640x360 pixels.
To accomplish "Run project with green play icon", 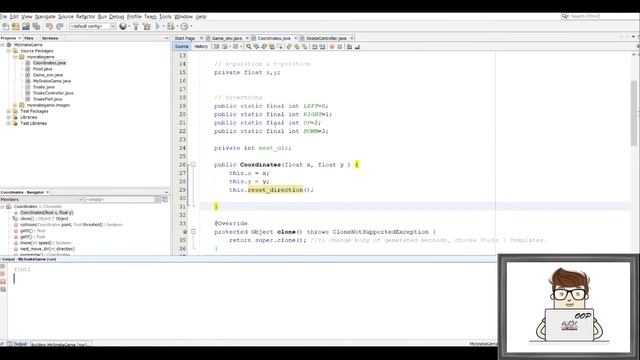I will [158, 26].
